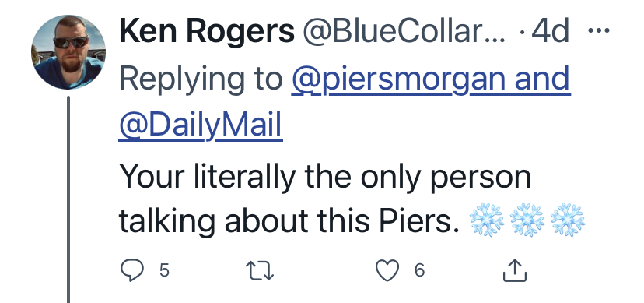Click the middle snowflake emoji
The image size is (644, 303).
527,220
